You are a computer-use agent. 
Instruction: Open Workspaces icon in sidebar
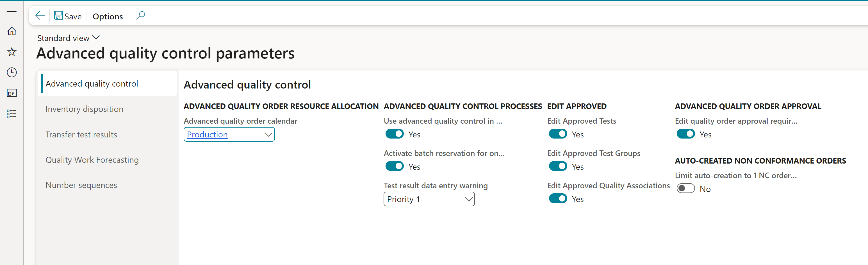point(12,93)
